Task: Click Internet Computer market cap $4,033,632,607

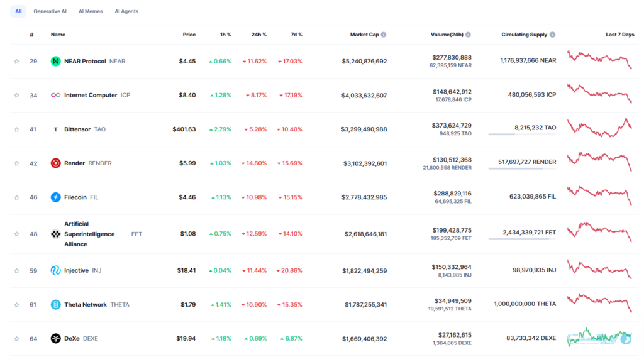Action: (364, 96)
